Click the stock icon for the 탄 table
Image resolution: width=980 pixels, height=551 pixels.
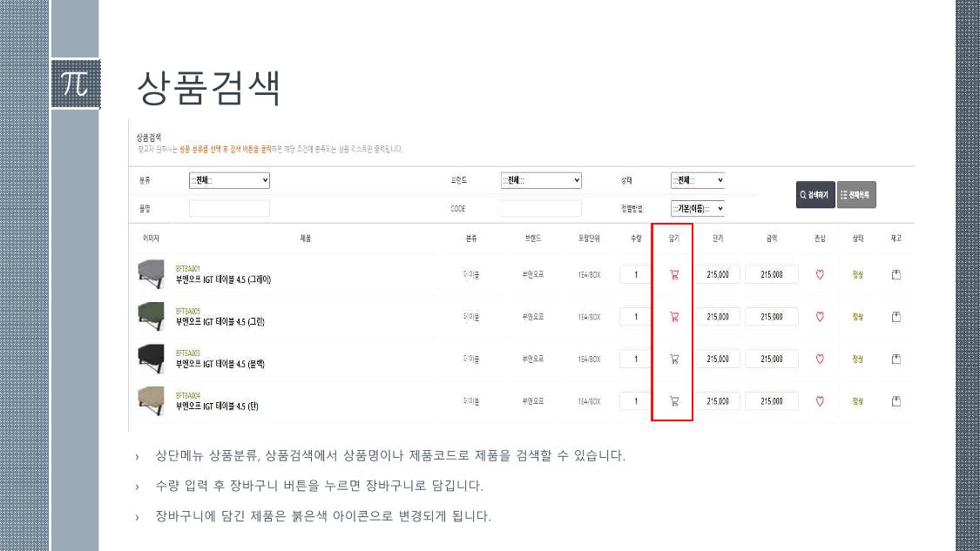(x=896, y=401)
